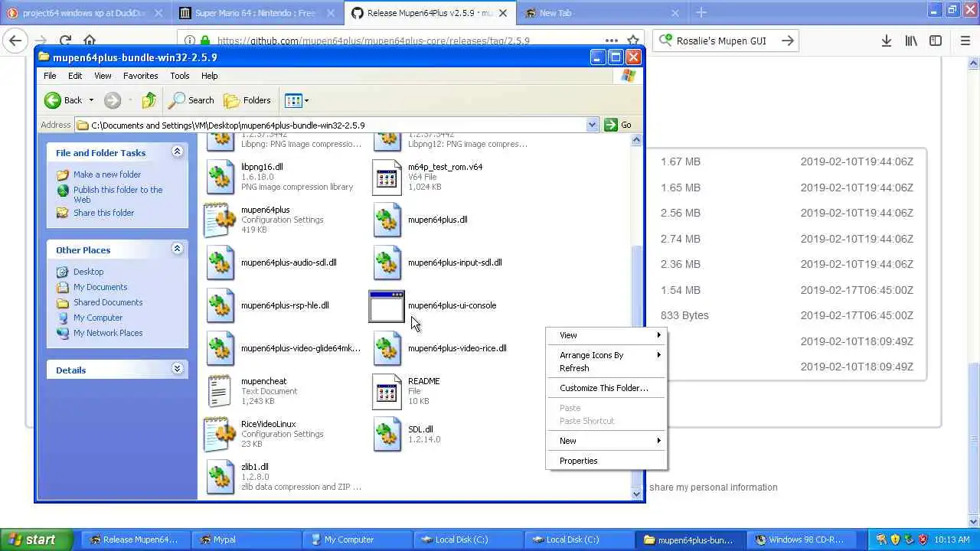This screenshot has width=980, height=551.
Task: Open My Documents under Other Places
Action: (100, 287)
